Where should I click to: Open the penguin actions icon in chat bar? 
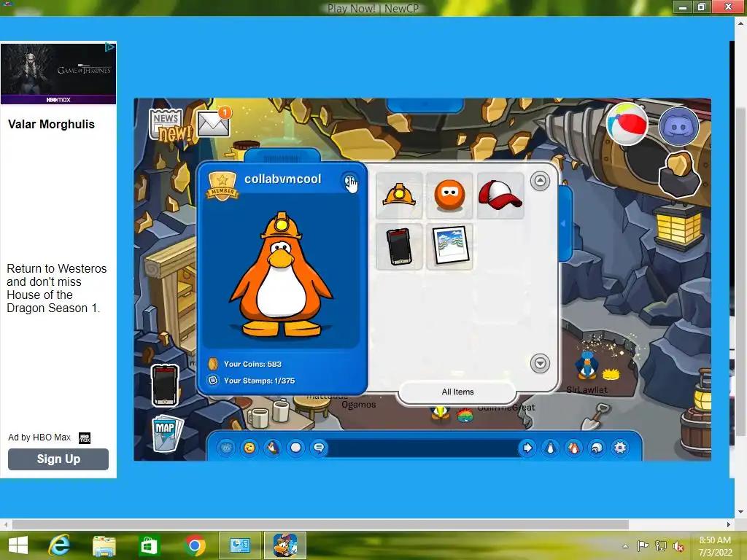coord(273,448)
